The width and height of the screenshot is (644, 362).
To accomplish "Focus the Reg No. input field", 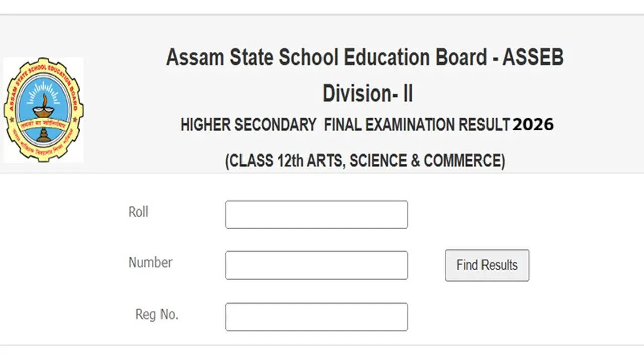I will click(x=316, y=317).
